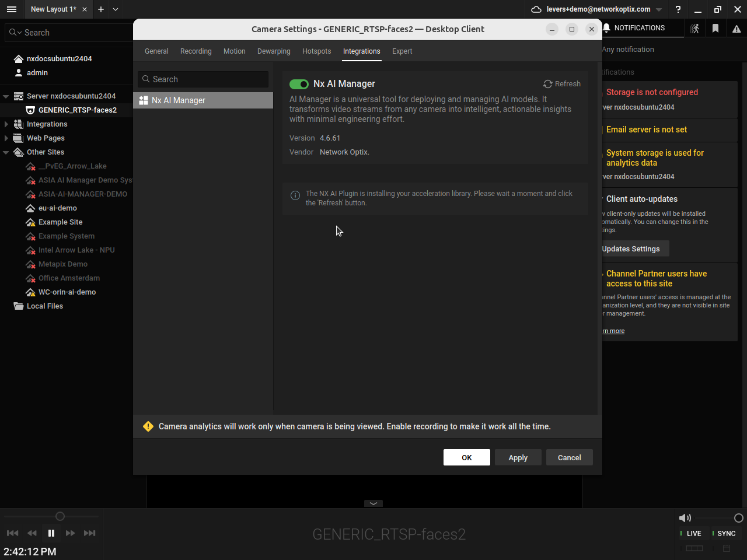Collapse the Other Sites tree node

[x=6, y=152]
